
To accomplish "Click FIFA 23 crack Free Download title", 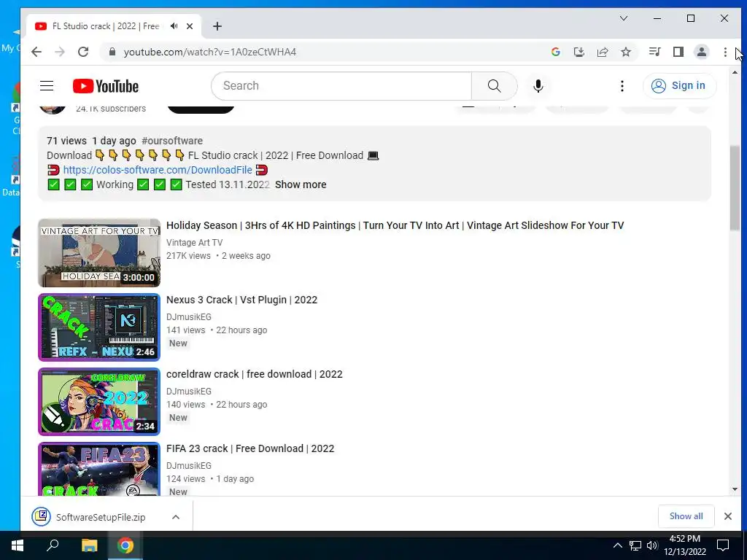I will pyautogui.click(x=250, y=448).
